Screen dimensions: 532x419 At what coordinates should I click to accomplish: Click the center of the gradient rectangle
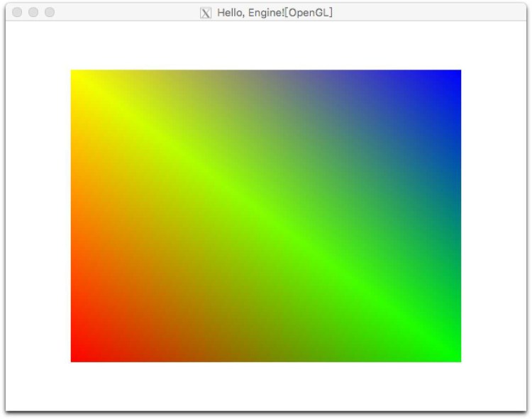[266, 216]
